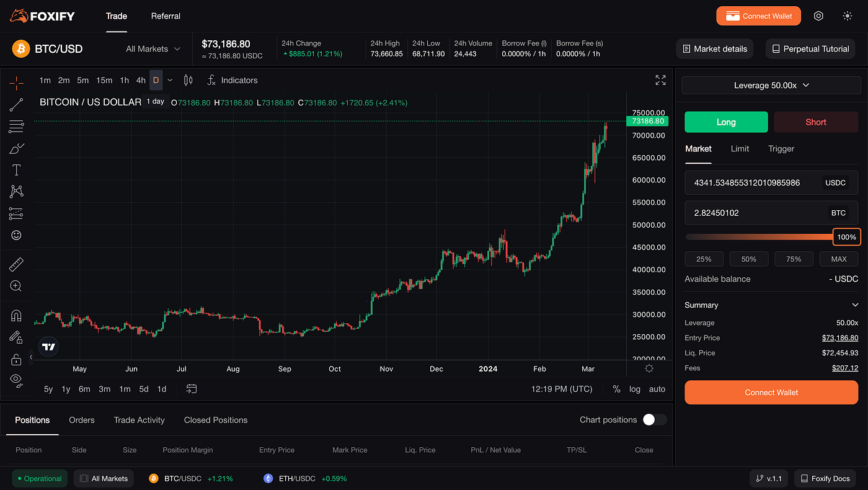Activate the magnet snapping mode
Screen dimensions: 868x490
(15, 315)
